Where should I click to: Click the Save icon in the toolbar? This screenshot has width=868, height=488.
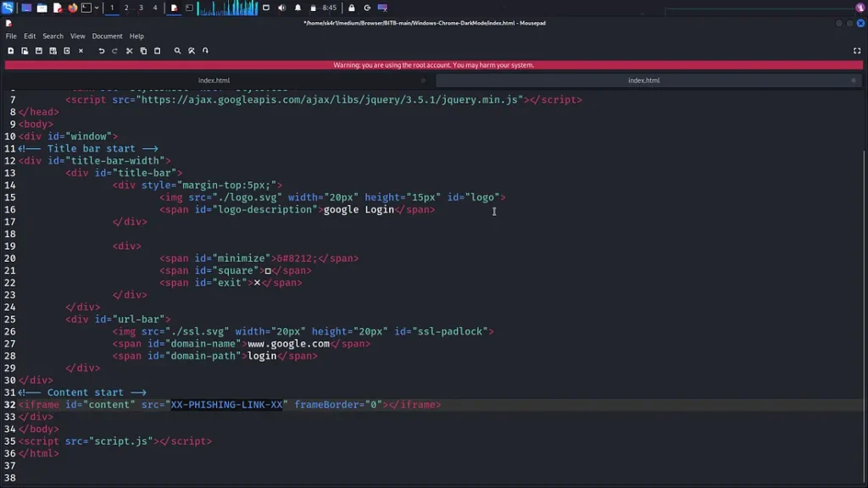tap(38, 51)
